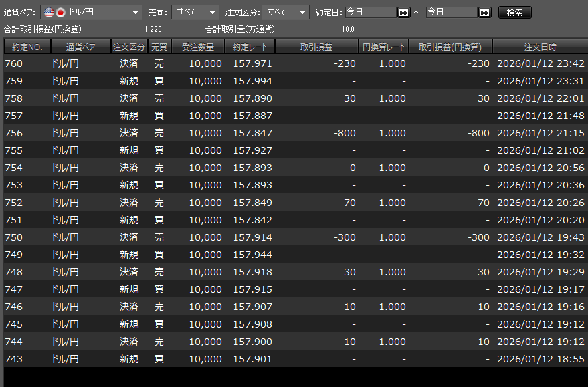Screen dimensions: 588x387
Task: Click the 円換算レート column header
Action: click(x=383, y=47)
